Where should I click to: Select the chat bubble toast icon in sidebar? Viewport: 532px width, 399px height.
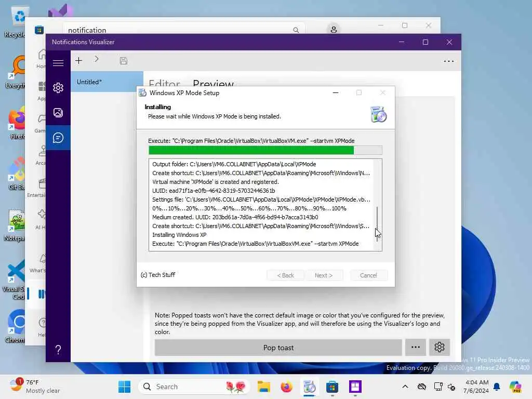pyautogui.click(x=58, y=138)
